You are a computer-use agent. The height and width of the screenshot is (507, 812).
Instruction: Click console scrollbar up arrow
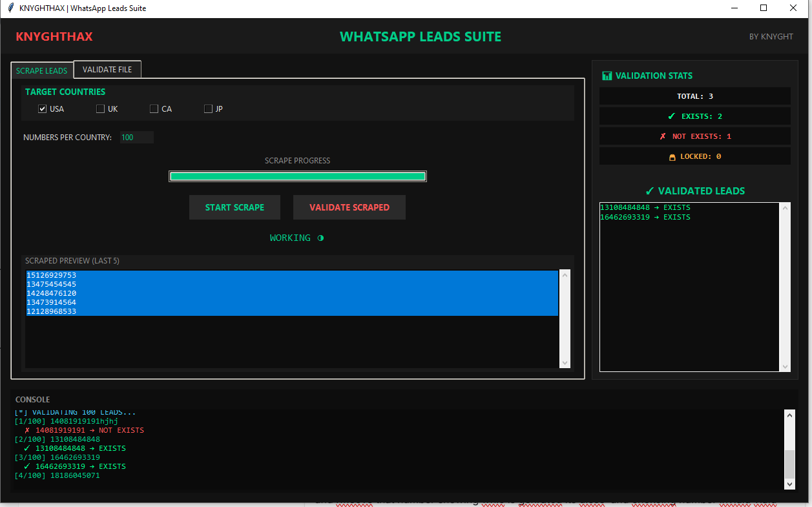tap(790, 415)
